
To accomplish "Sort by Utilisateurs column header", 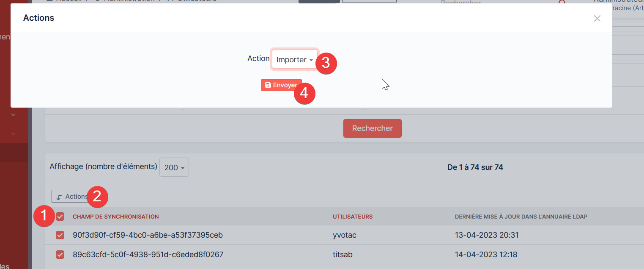I will (352, 216).
